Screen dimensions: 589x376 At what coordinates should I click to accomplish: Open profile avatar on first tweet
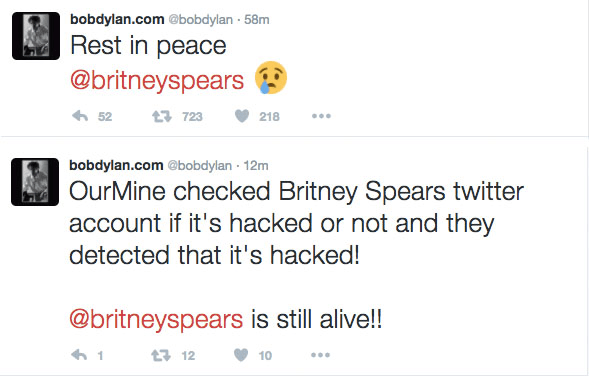(36, 36)
